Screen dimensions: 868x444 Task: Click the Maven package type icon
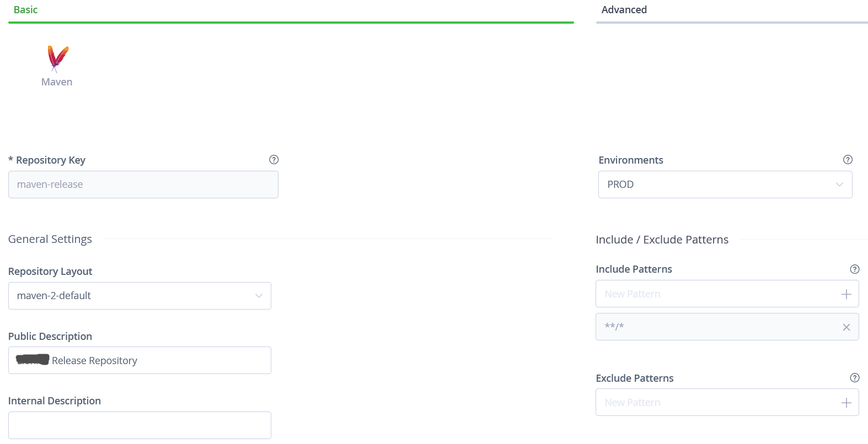pyautogui.click(x=57, y=59)
